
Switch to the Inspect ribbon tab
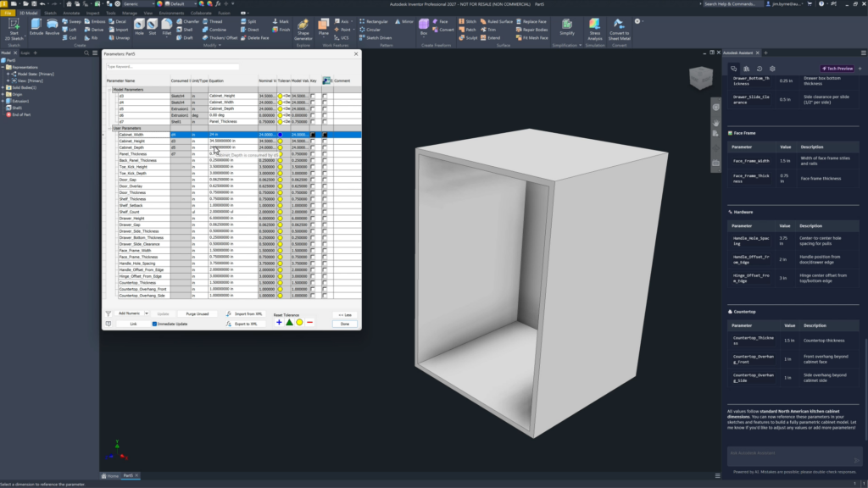point(92,13)
